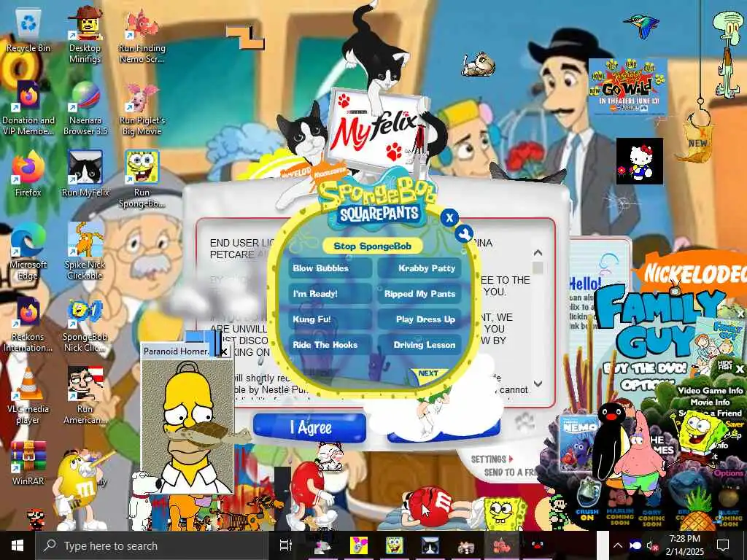The image size is (747, 560).
Task: Click the MyFelix license scroll-up arrow
Action: point(538,252)
